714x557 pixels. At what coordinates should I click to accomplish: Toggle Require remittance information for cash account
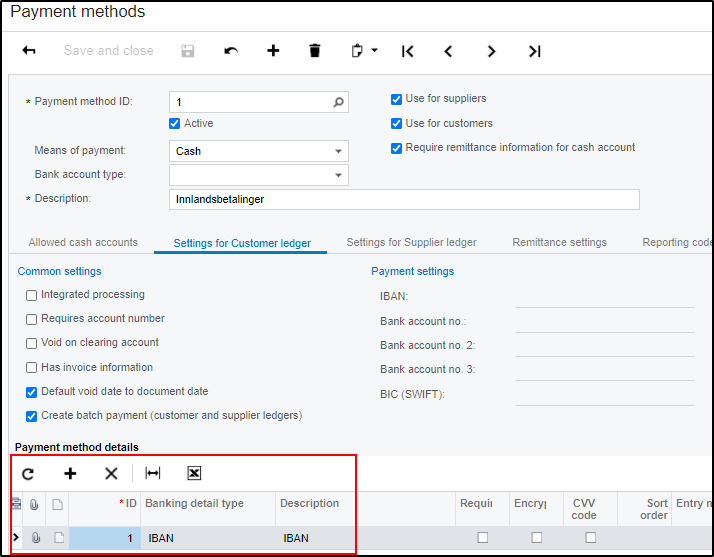397,148
